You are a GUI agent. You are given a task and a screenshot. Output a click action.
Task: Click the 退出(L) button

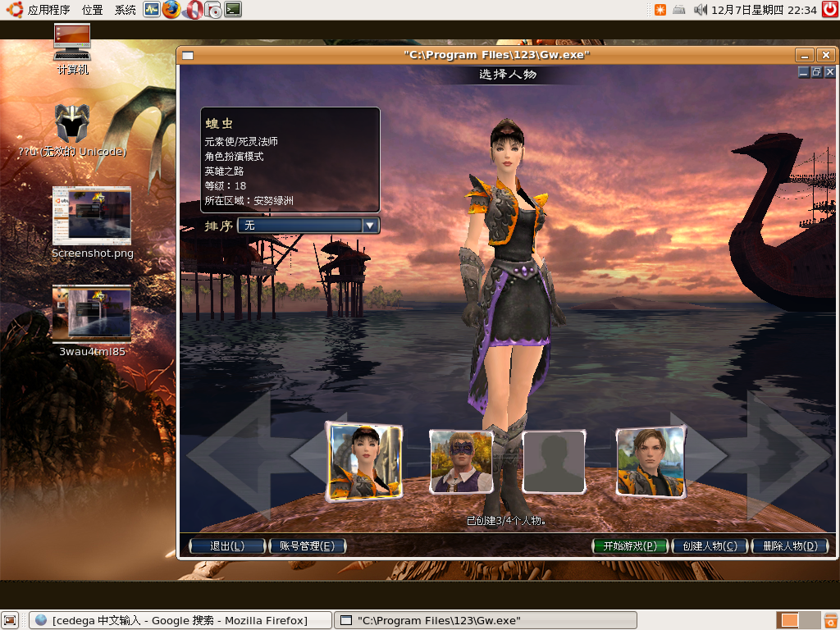click(x=227, y=546)
